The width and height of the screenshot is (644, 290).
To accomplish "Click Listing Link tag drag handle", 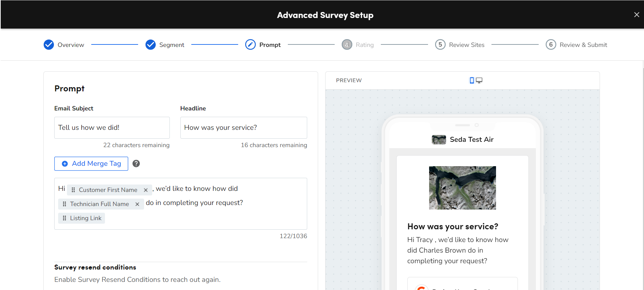I will click(64, 218).
